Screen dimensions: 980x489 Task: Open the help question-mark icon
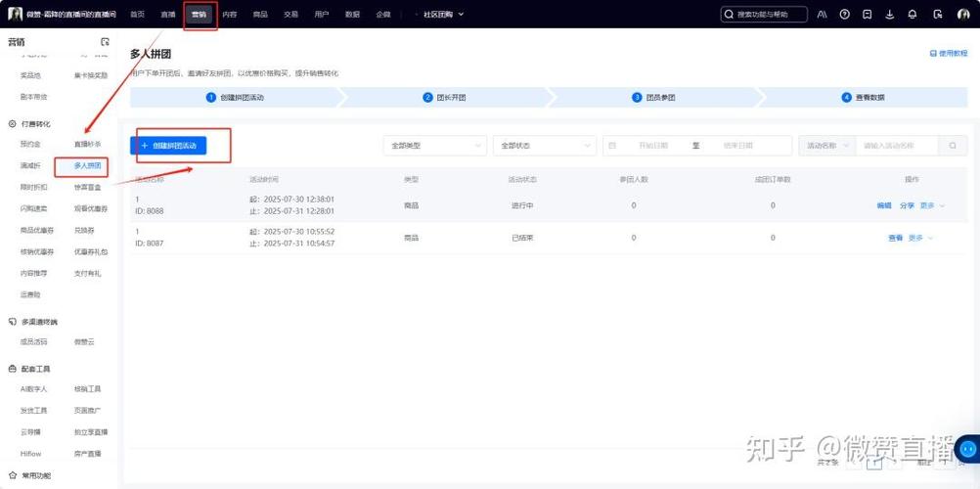[x=844, y=15]
